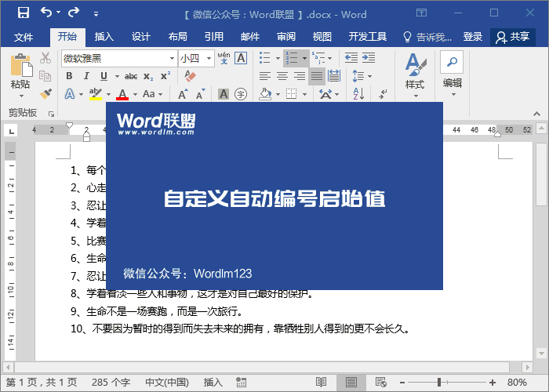Open the Quick Access Toolbar customize arrow

pyautogui.click(x=96, y=14)
